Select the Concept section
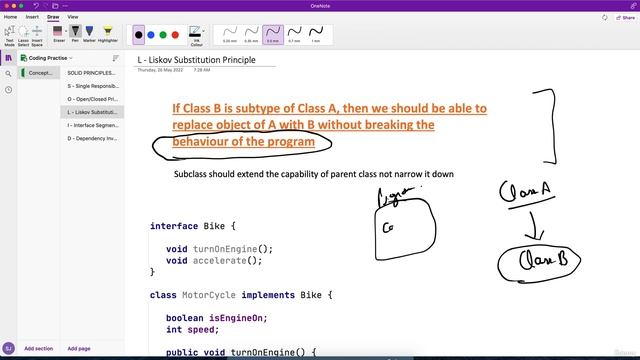 39,73
